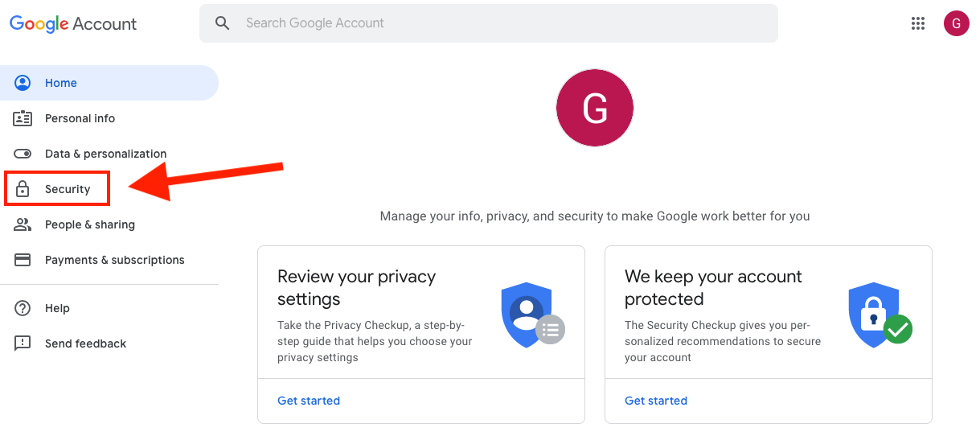The height and width of the screenshot is (436, 980).
Task: Click the account avatar in top right
Action: [x=956, y=23]
